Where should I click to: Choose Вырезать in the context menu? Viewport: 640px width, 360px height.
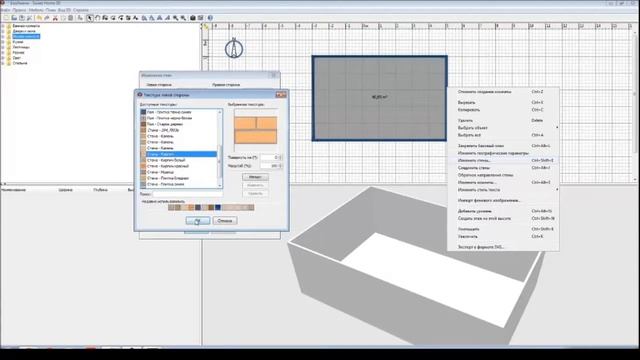click(504, 102)
